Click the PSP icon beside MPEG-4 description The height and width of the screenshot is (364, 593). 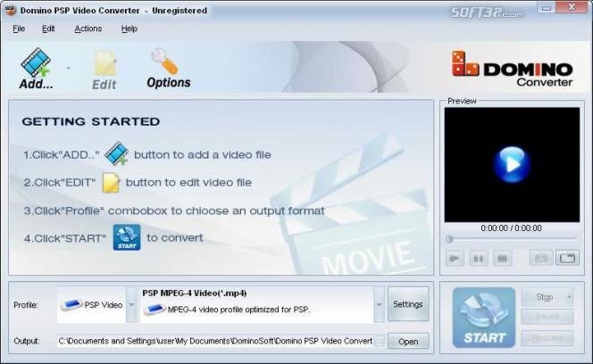(155, 310)
